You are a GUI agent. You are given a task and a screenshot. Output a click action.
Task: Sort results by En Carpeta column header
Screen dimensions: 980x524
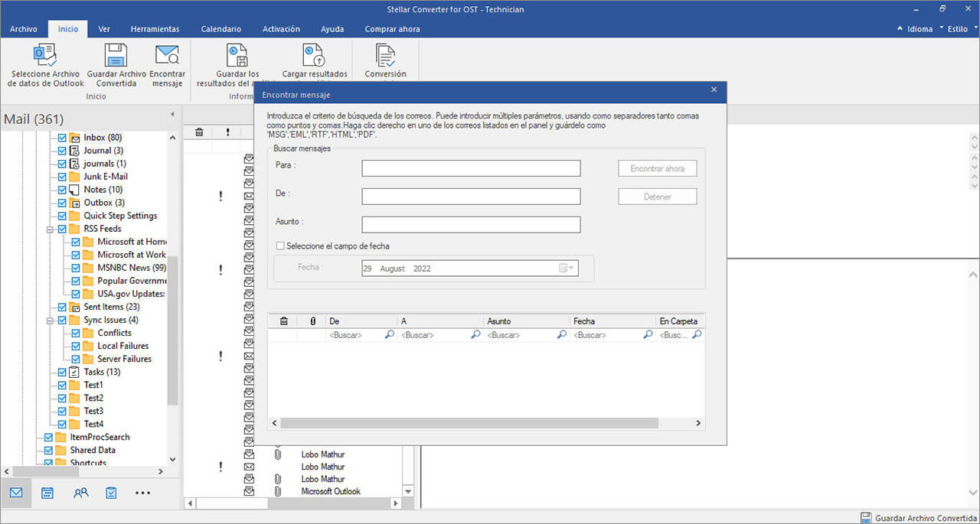(680, 321)
